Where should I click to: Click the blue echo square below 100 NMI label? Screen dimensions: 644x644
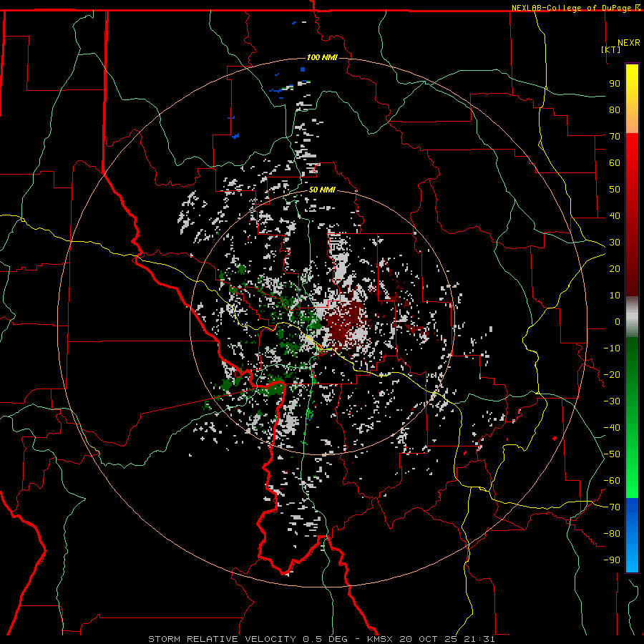[x=303, y=69]
